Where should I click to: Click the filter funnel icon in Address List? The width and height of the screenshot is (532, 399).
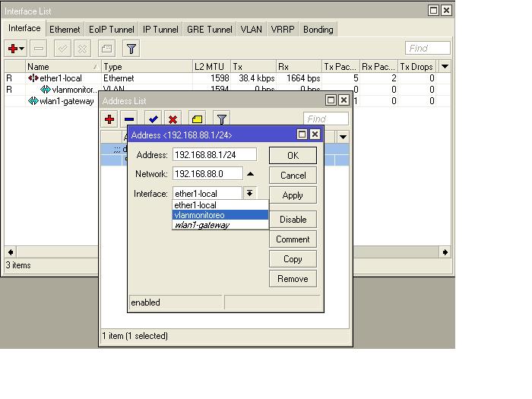tap(222, 119)
